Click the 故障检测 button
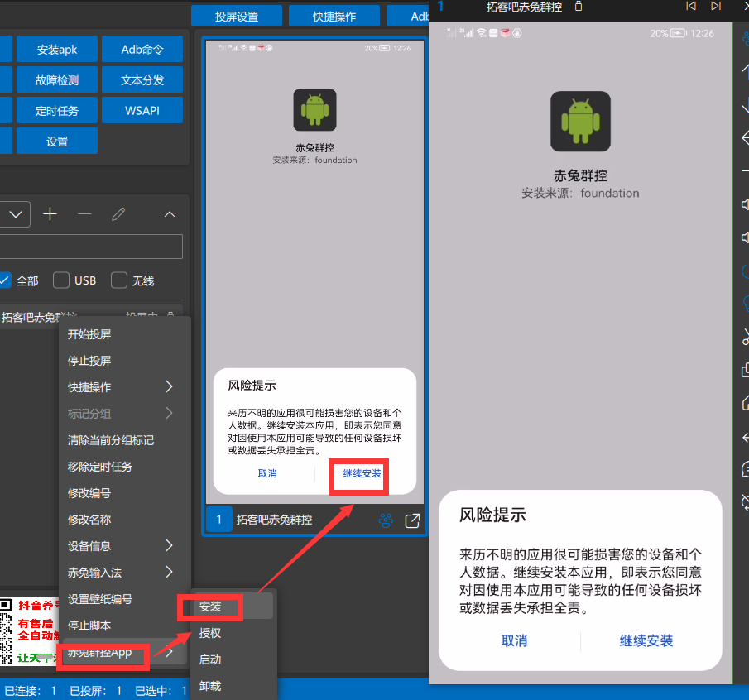 click(56, 79)
